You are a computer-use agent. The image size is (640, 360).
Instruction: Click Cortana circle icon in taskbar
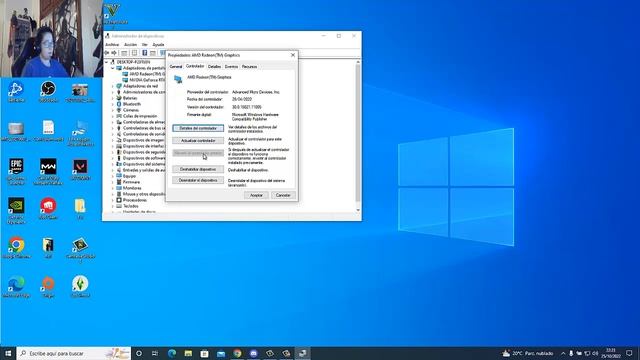139,353
